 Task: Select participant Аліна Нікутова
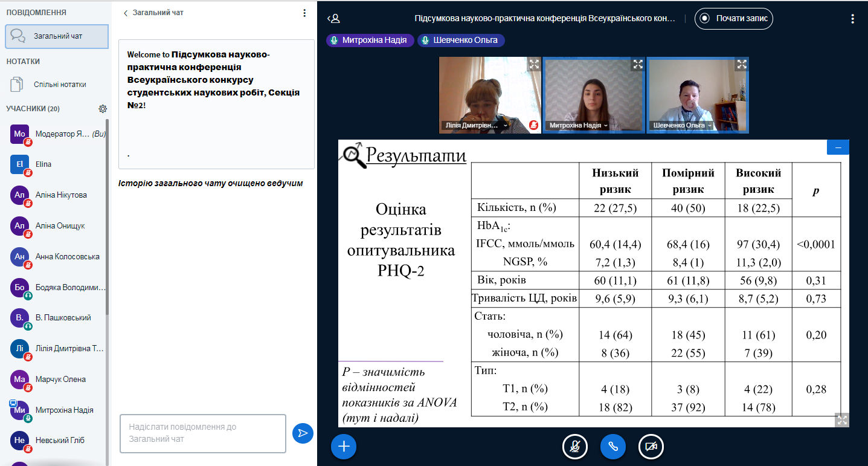point(60,195)
